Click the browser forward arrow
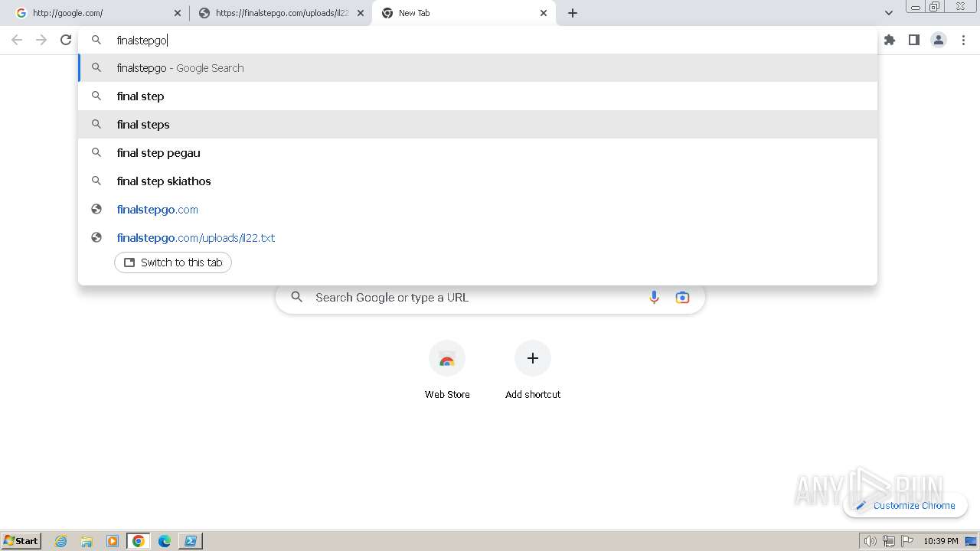The image size is (980, 551). tap(41, 40)
